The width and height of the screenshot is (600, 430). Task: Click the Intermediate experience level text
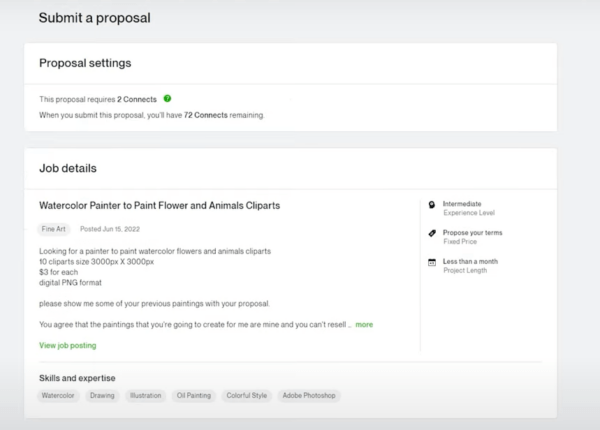click(462, 204)
